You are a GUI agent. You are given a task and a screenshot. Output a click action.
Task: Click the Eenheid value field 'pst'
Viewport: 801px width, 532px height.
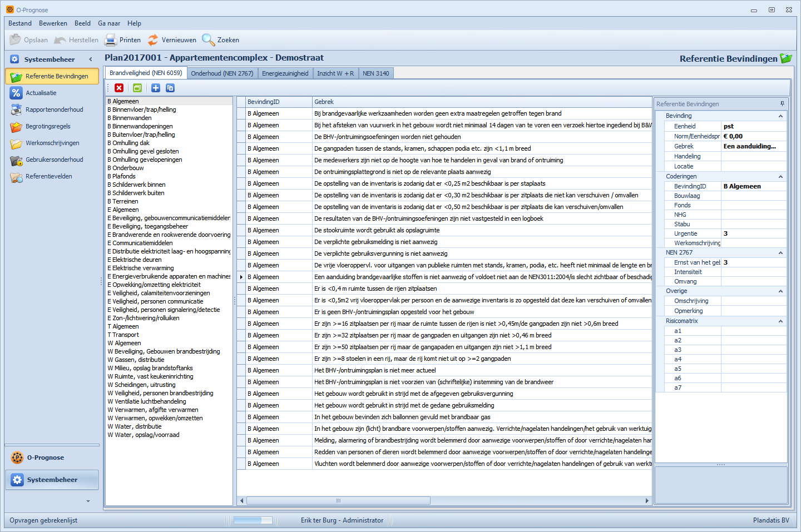[x=754, y=126]
